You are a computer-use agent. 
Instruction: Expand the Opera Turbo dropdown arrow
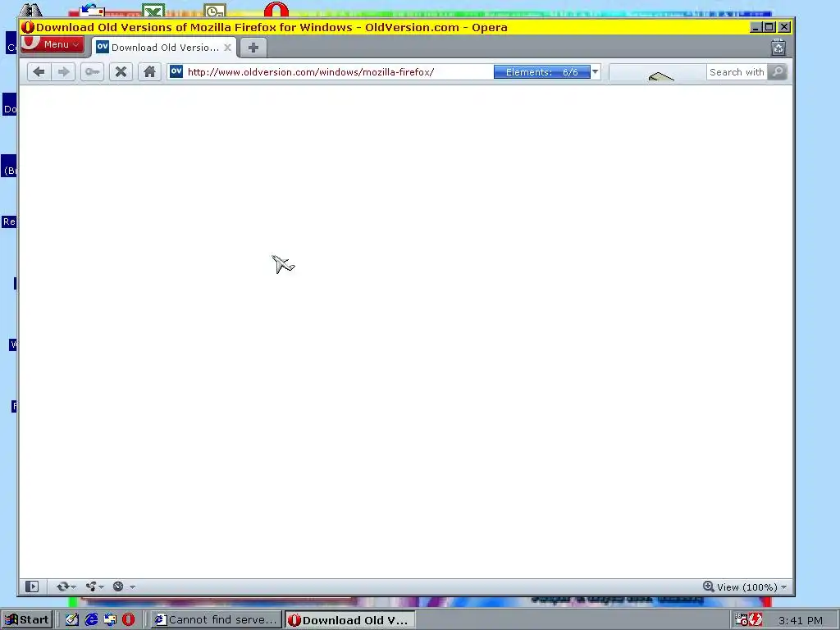(x=132, y=587)
